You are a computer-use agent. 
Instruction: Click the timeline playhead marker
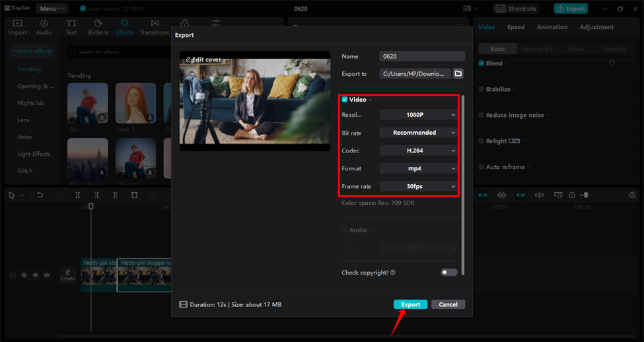click(x=91, y=207)
